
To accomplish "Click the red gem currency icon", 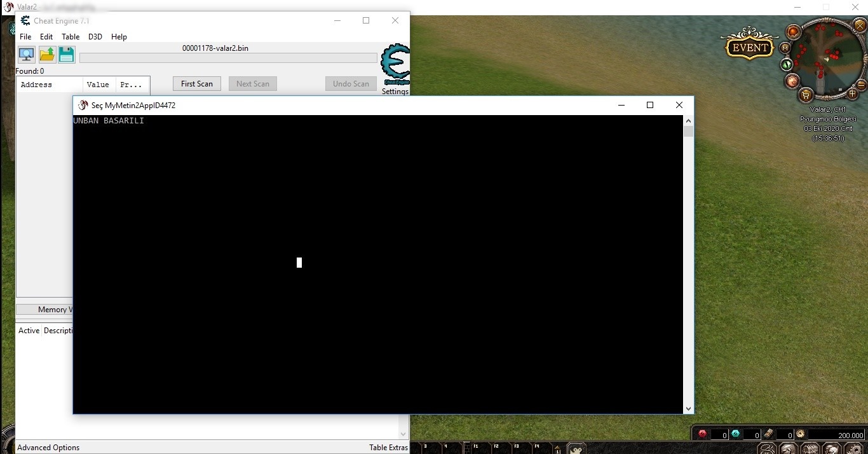I will pyautogui.click(x=703, y=434).
